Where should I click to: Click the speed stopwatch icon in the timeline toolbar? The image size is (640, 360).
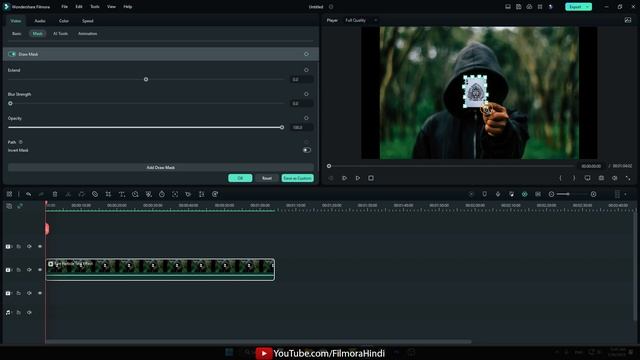(162, 194)
